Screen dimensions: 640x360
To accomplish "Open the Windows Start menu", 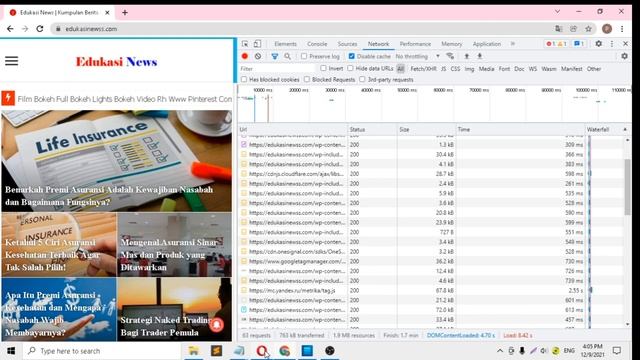I will click(x=11, y=351).
